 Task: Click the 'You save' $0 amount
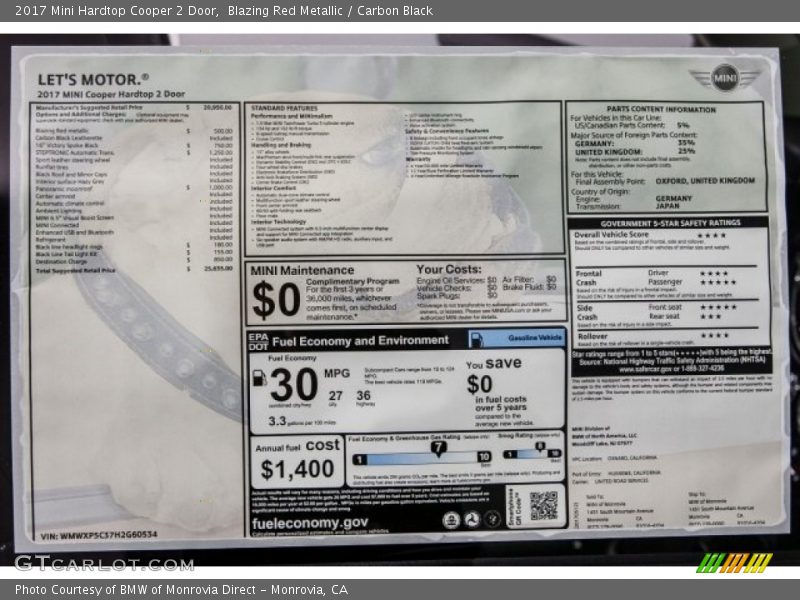point(480,384)
